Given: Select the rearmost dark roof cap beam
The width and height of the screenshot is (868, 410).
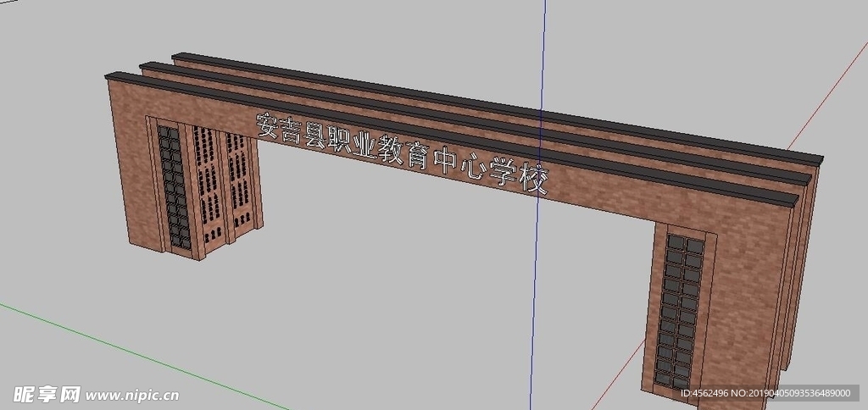Looking at the screenshot, I should [x=498, y=107].
